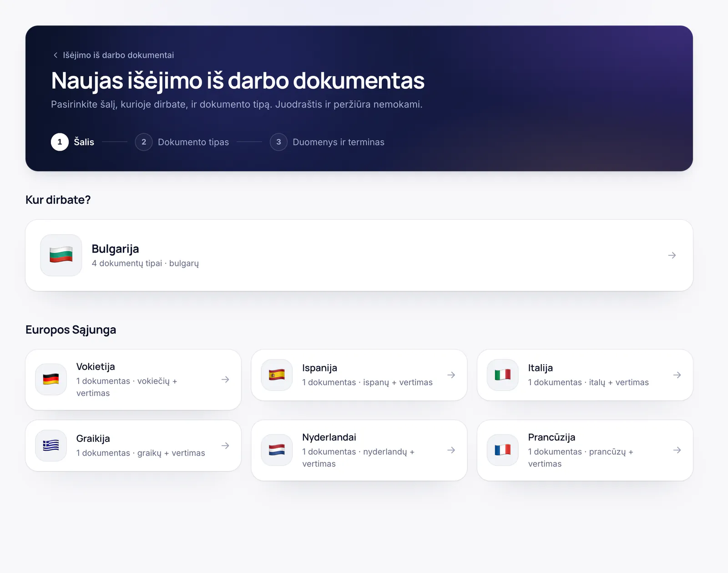Choose the Nyderlandai country title
The width and height of the screenshot is (728, 573).
click(329, 437)
